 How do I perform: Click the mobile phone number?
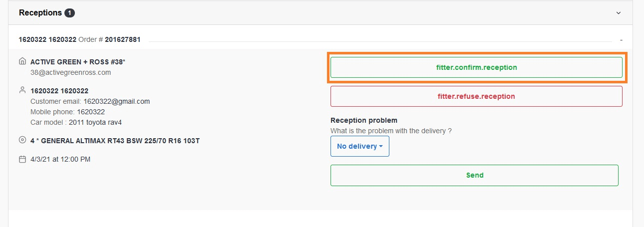point(90,112)
